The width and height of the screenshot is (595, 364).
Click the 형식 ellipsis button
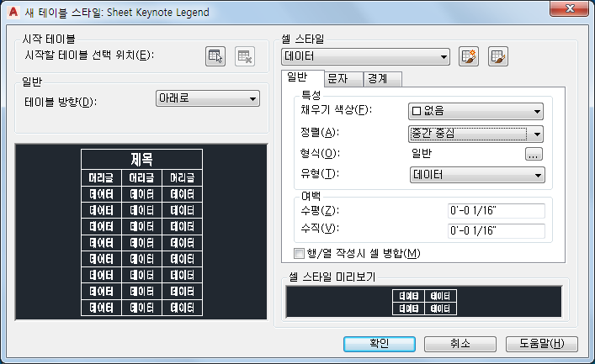[534, 154]
